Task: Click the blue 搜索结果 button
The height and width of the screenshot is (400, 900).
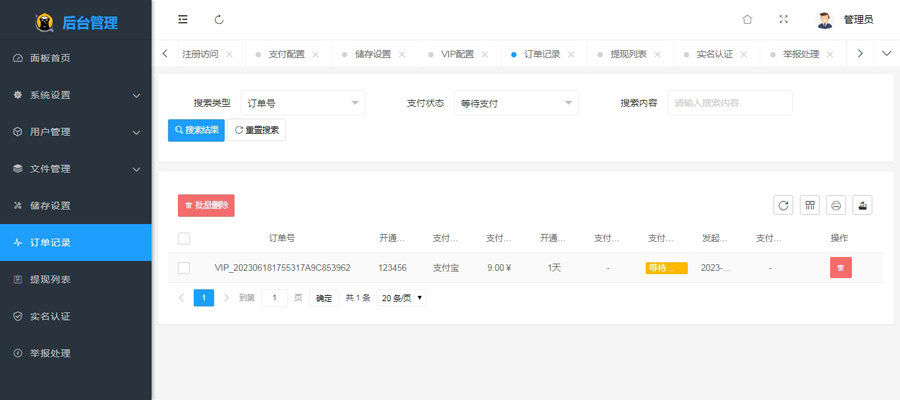Action: point(196,130)
